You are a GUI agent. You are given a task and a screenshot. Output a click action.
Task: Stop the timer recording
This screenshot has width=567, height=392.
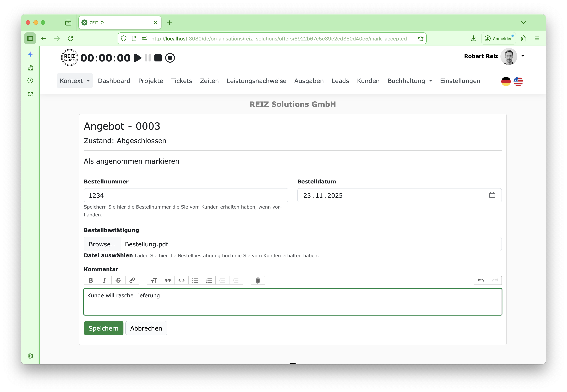pos(158,58)
